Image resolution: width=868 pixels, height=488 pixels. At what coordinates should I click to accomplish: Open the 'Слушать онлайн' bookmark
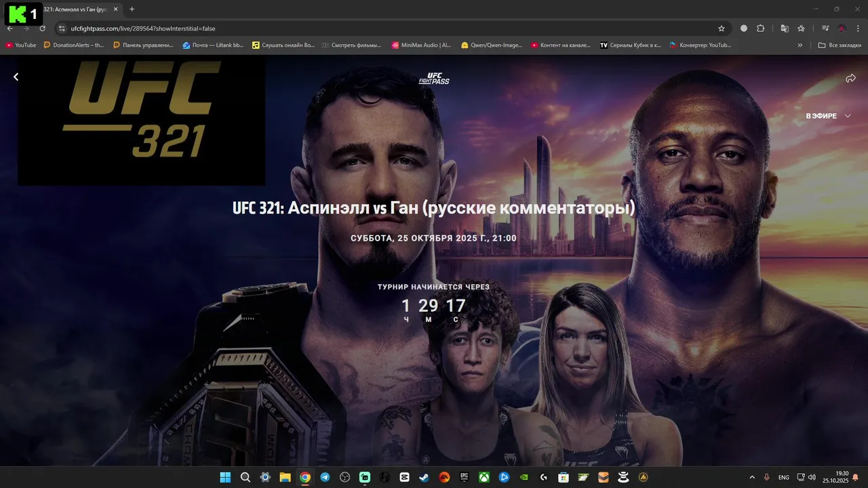point(283,45)
